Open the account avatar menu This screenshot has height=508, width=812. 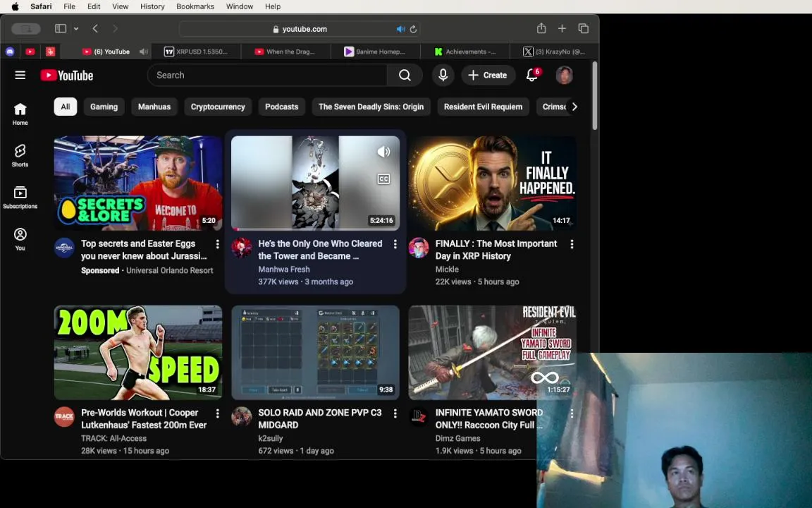click(564, 75)
